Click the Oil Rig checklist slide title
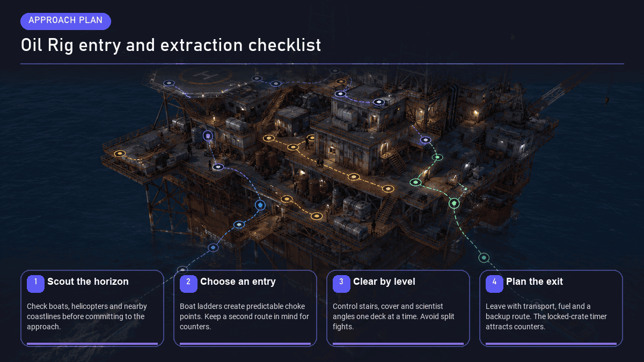The width and height of the screenshot is (644, 362). tap(171, 45)
